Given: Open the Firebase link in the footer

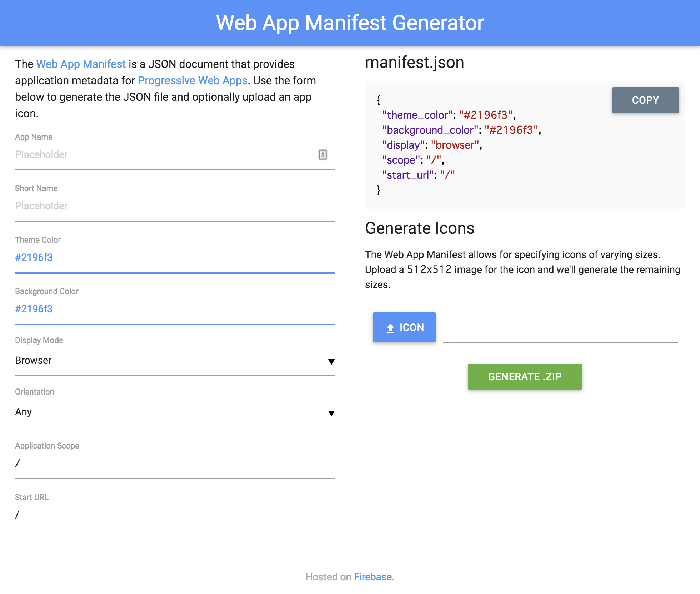Looking at the screenshot, I should tap(372, 577).
